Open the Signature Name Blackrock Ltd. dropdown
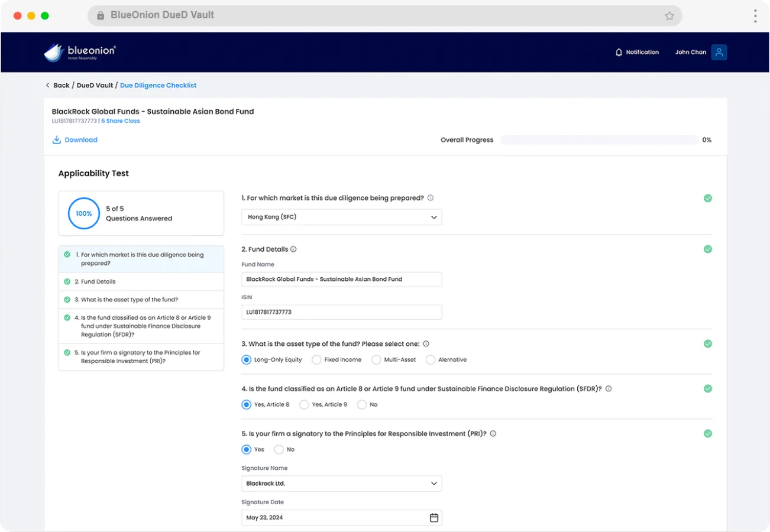 tap(342, 484)
